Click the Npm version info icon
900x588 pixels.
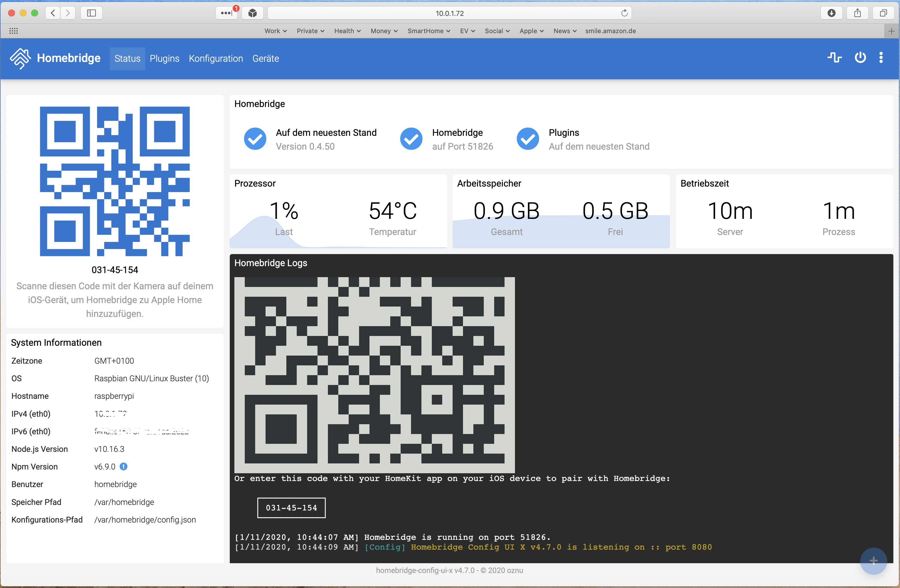point(123,467)
